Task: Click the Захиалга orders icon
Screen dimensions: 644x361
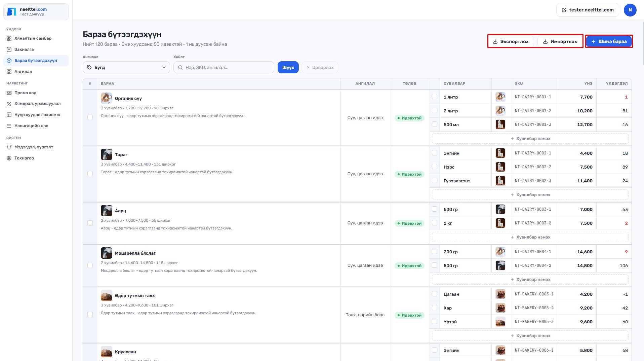Action: coord(9,49)
